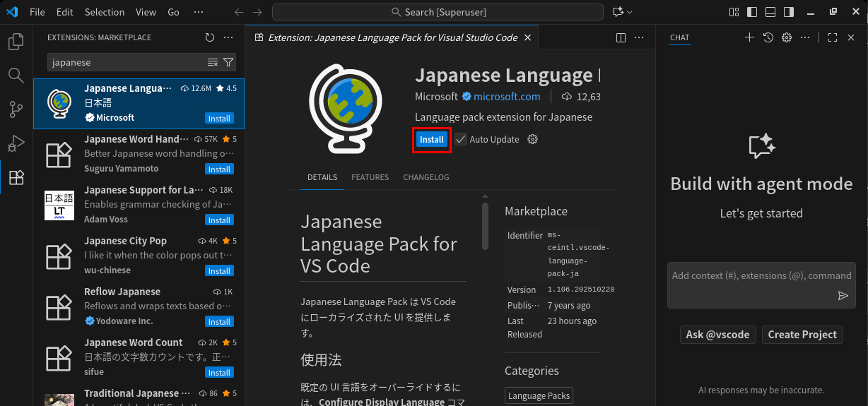Open the Selection menu
868x406 pixels.
[104, 12]
